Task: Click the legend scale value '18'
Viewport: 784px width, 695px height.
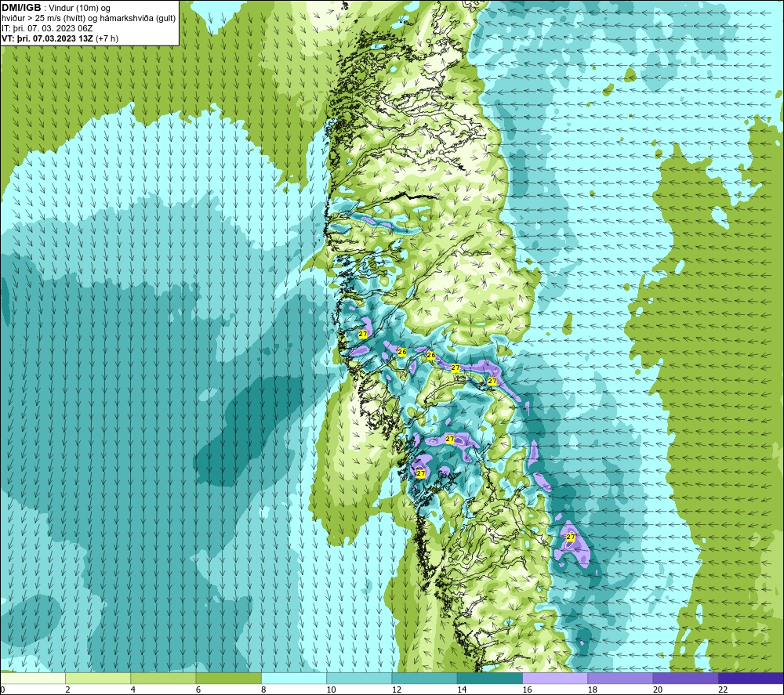Action: tap(593, 690)
